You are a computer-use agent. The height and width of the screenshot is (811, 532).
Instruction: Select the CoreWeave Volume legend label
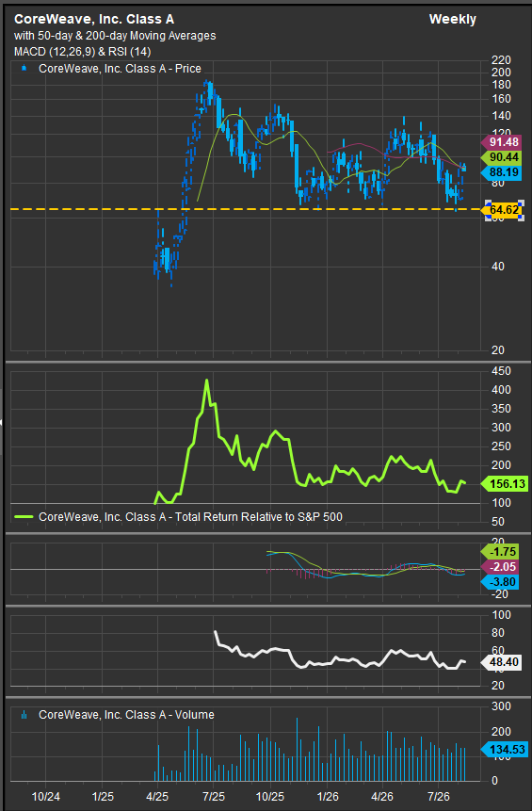point(127,715)
